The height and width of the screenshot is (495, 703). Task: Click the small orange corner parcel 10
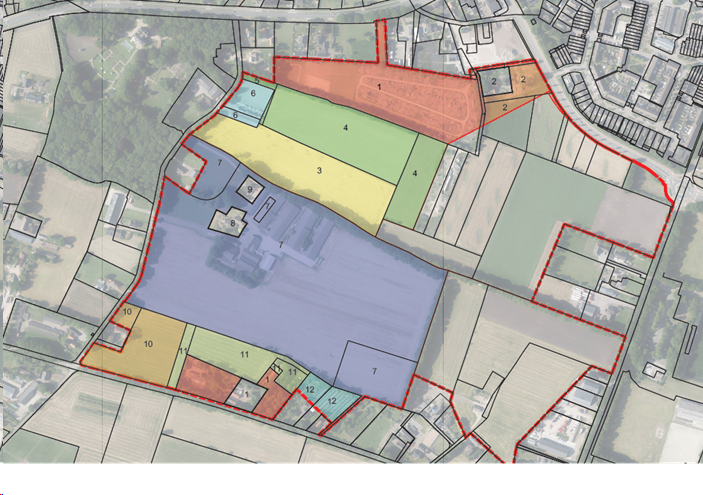coord(127,312)
